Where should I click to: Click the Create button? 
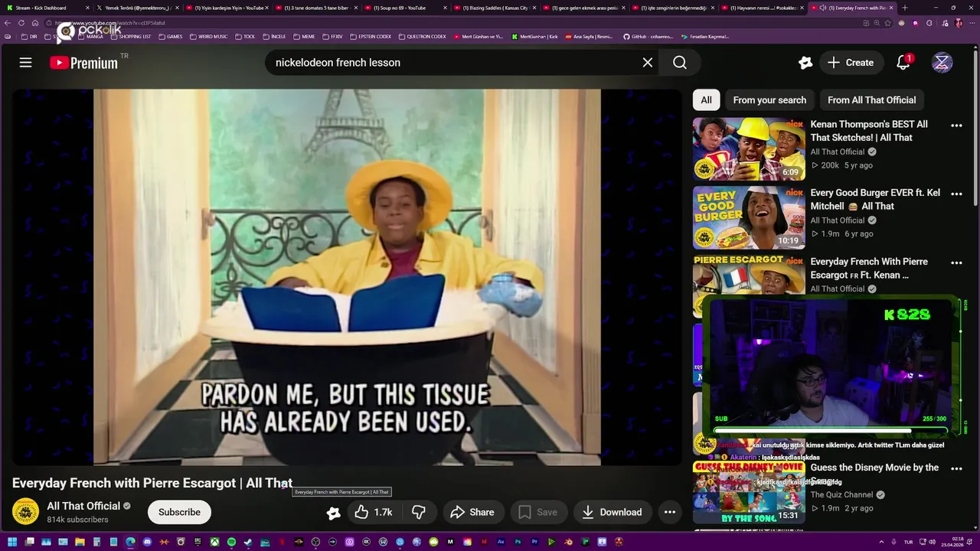851,63
